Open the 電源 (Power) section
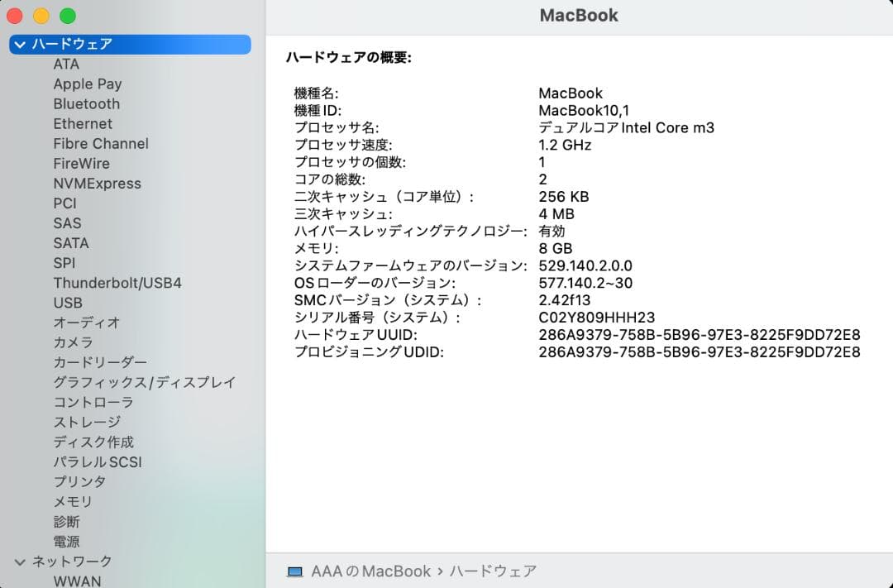This screenshot has width=893, height=588. (x=66, y=541)
